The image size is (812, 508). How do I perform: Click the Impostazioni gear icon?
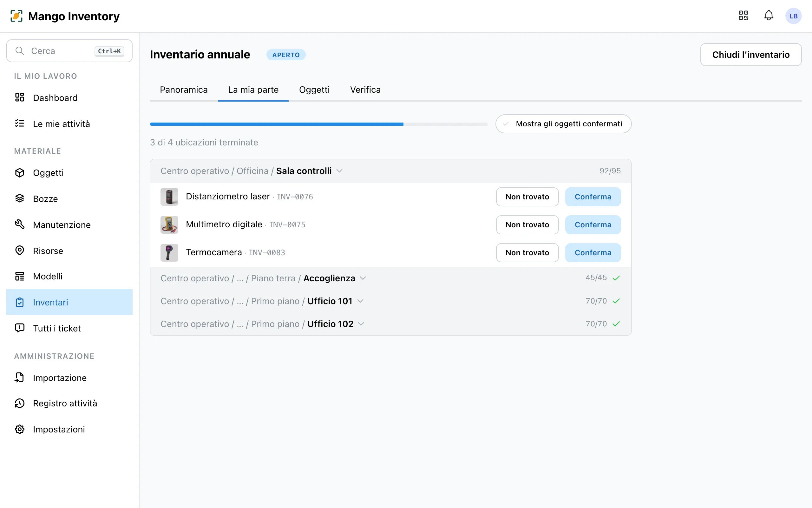pos(20,429)
